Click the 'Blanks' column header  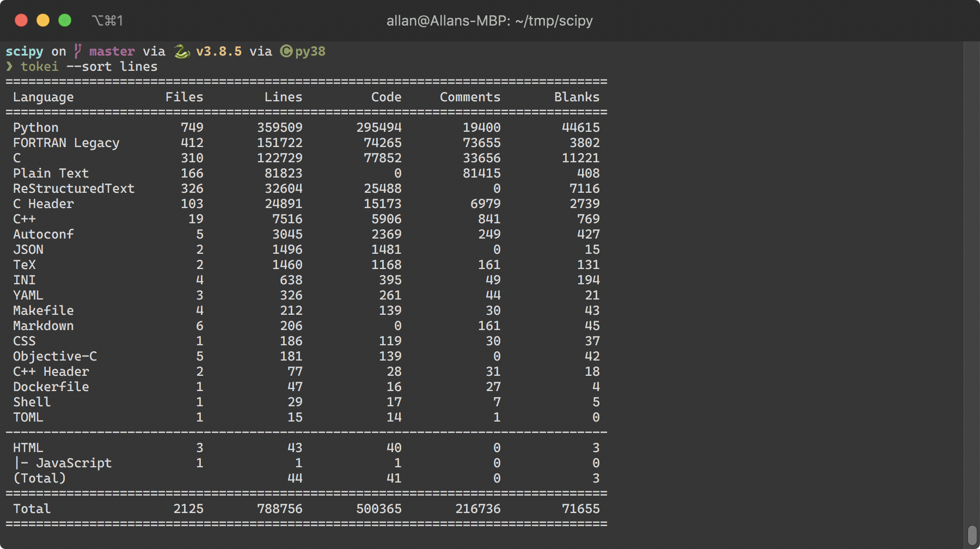click(x=577, y=97)
